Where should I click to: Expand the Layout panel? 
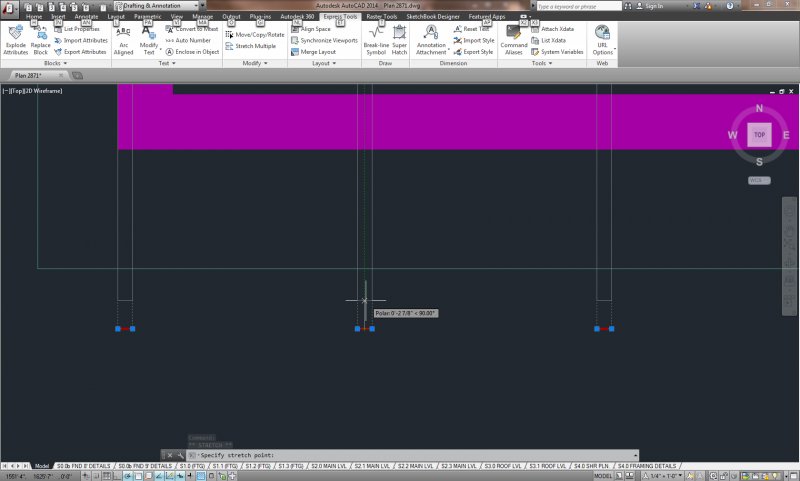(324, 63)
